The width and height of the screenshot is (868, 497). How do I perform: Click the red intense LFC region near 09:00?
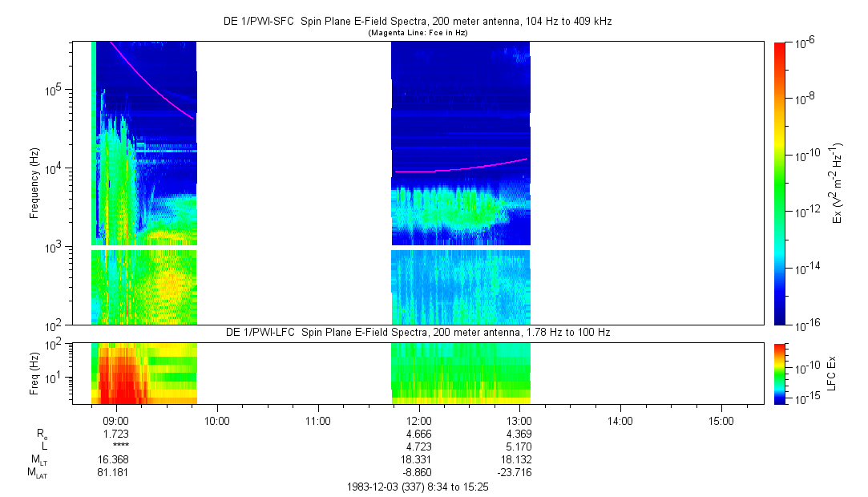point(121,376)
